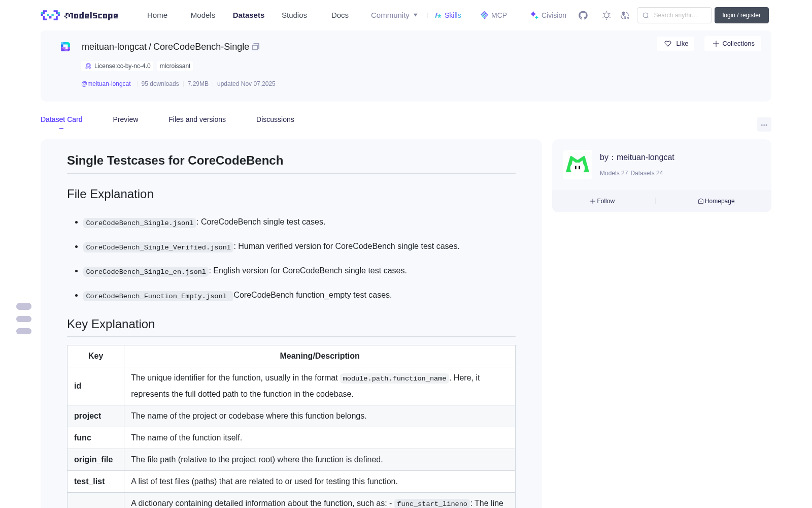
Task: Click CoreCodeBench_Single_en.jsonl code text
Action: (x=146, y=271)
